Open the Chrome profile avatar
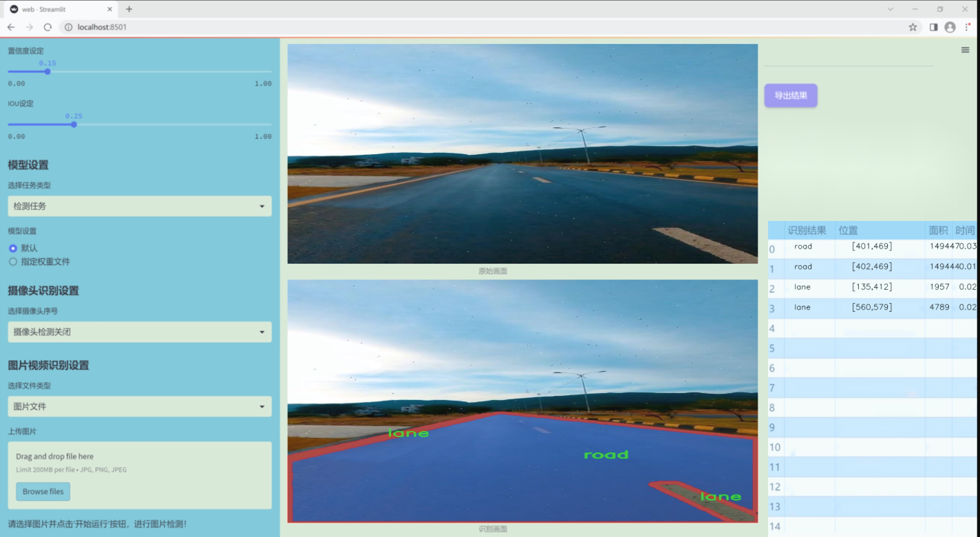This screenshot has width=980, height=537. [x=950, y=27]
